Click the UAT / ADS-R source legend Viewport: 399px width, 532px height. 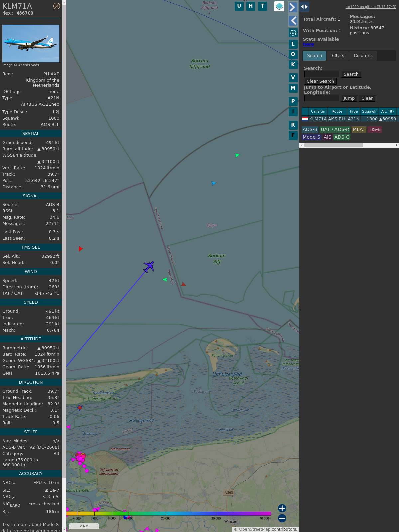pyautogui.click(x=335, y=129)
